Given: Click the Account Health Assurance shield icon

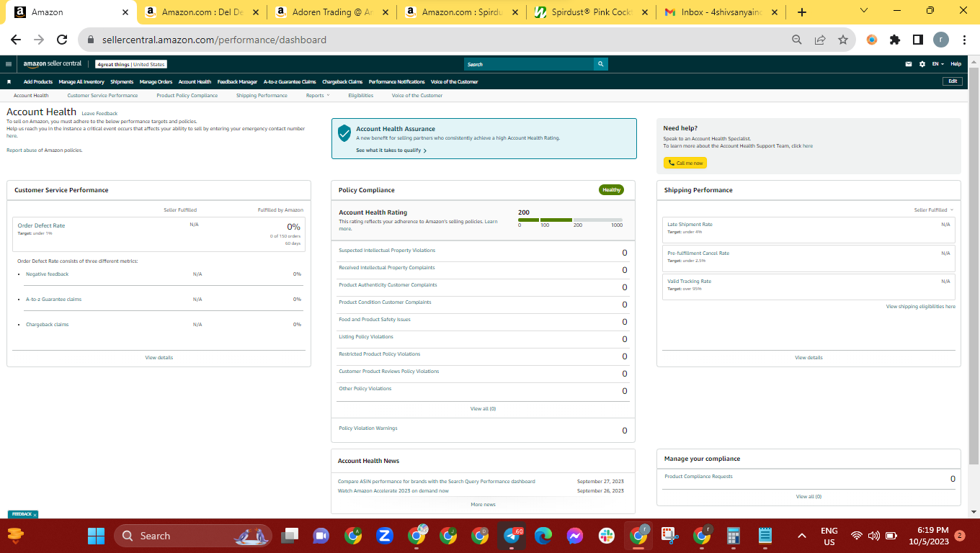Looking at the screenshot, I should click(x=344, y=132).
